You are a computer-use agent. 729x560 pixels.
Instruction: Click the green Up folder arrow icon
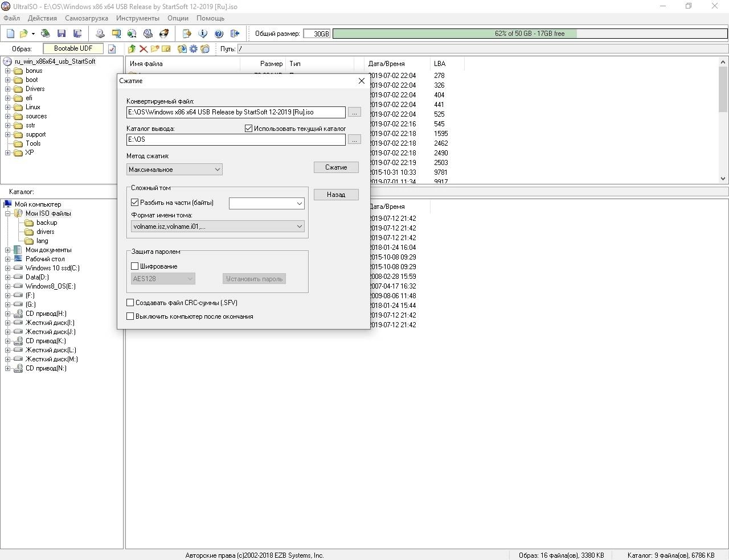point(132,49)
